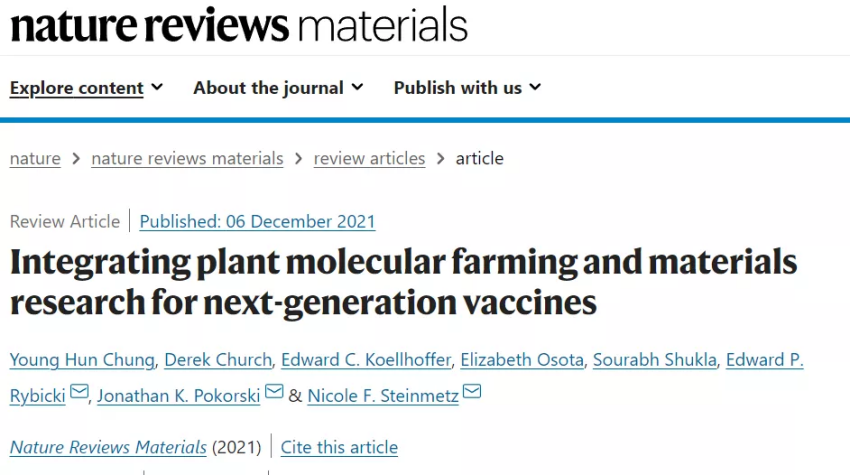
Task: Select author Derek Church
Action: [x=218, y=360]
